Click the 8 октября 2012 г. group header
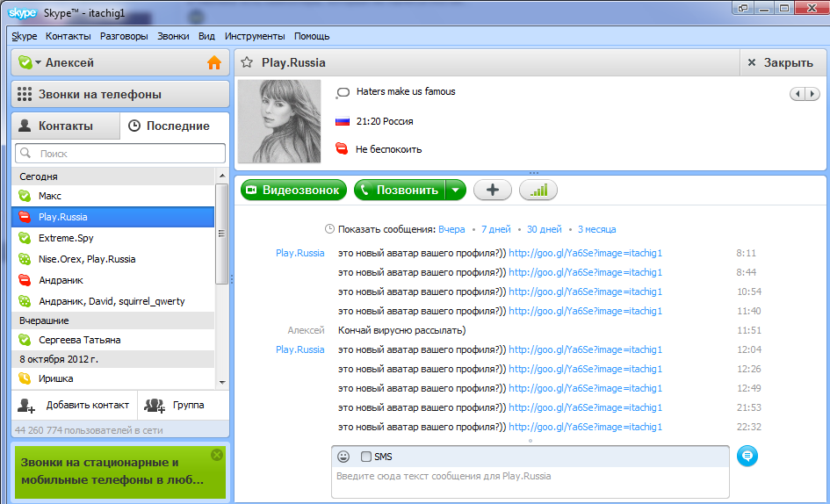This screenshot has height=504, width=830. tap(112, 359)
